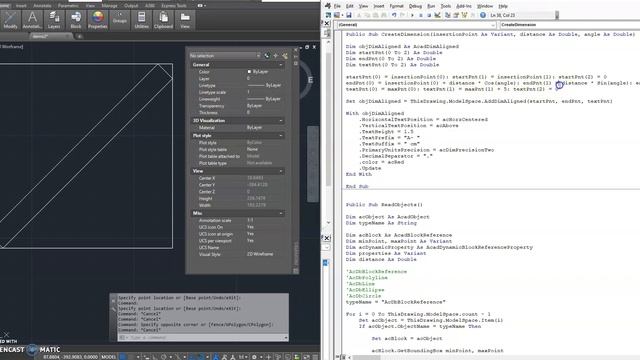Click the Properties Window icon in VBA toolbar
This screenshot has height=360, width=640.
pyautogui.click(x=456, y=15)
